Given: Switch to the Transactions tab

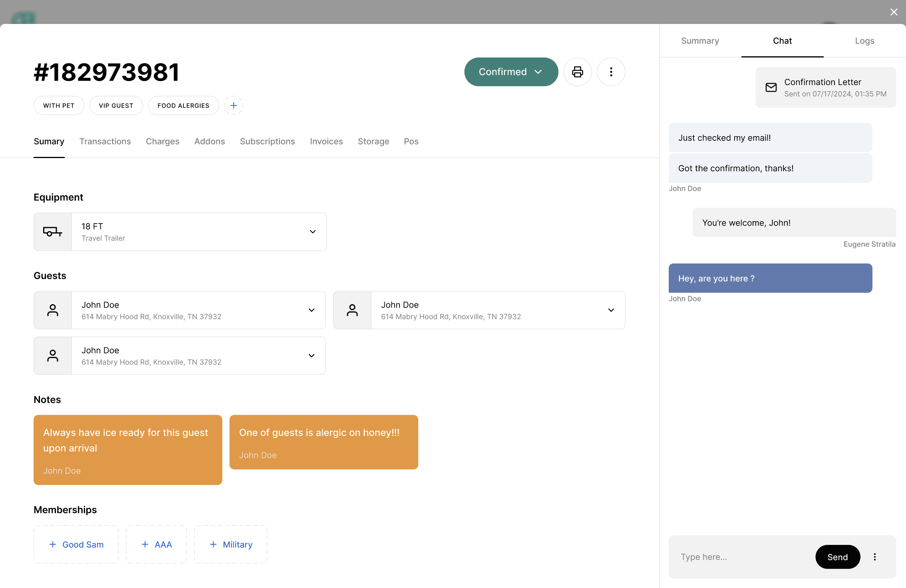Looking at the screenshot, I should [105, 141].
